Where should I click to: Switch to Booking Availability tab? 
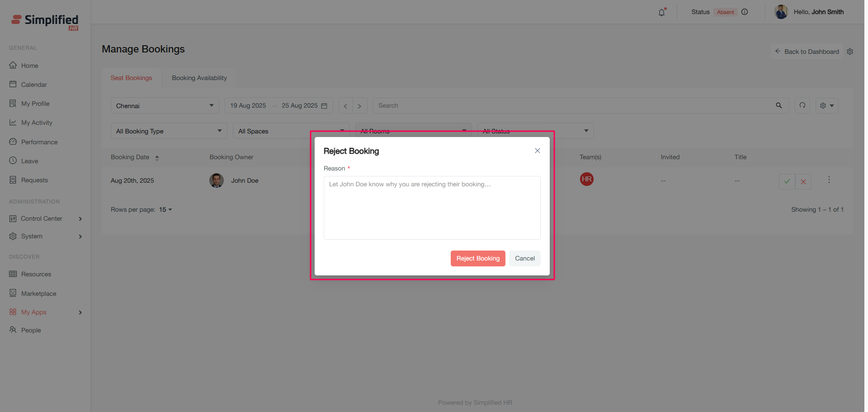click(x=199, y=78)
